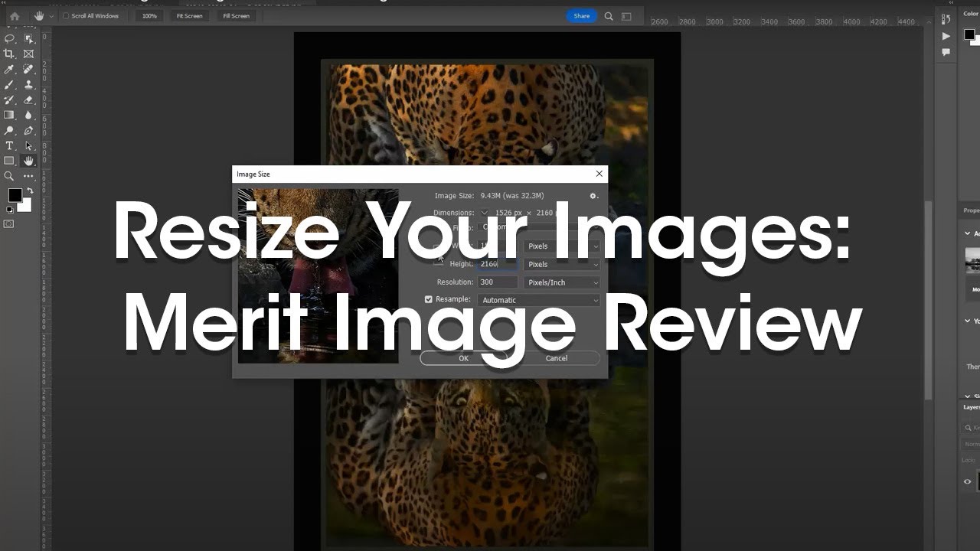
Task: Select the Gradient tool
Action: [9, 115]
